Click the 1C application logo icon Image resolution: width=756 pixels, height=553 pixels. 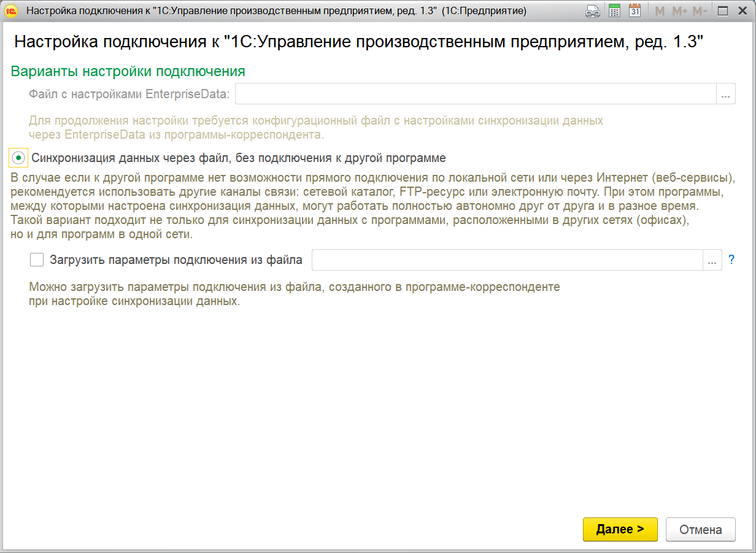click(x=10, y=11)
